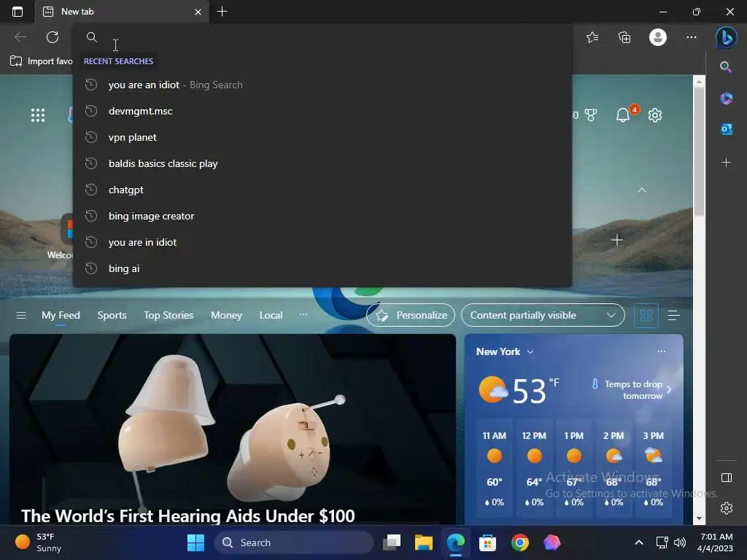This screenshot has width=747, height=560.
Task: Open the feed hamburger menu
Action: click(x=21, y=315)
